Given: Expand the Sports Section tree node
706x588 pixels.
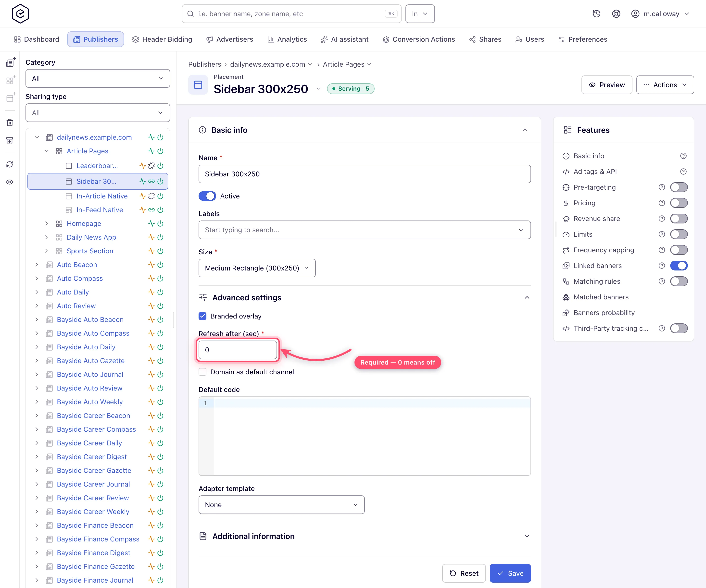Looking at the screenshot, I should pos(46,251).
